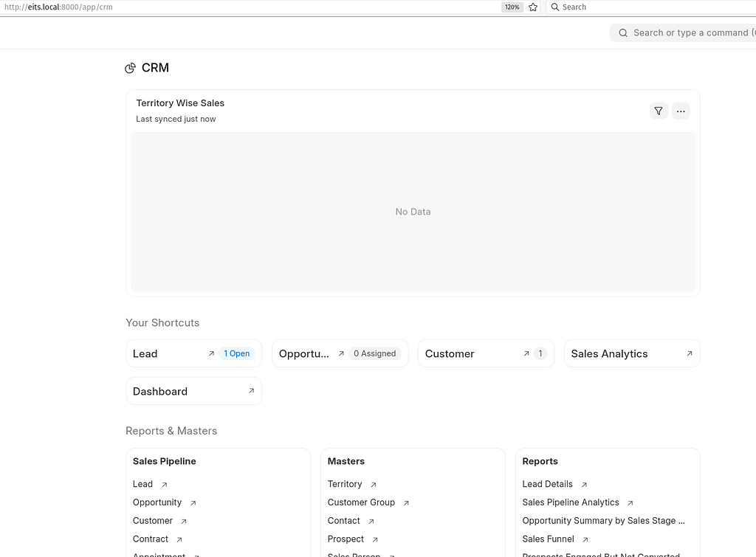Image resolution: width=756 pixels, height=557 pixels.
Task: Open the chart options via the ellipsis menu
Action: click(681, 111)
